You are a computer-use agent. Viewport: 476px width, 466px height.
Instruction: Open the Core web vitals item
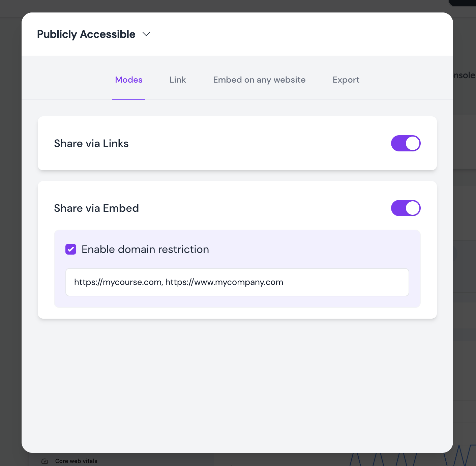coord(76,461)
